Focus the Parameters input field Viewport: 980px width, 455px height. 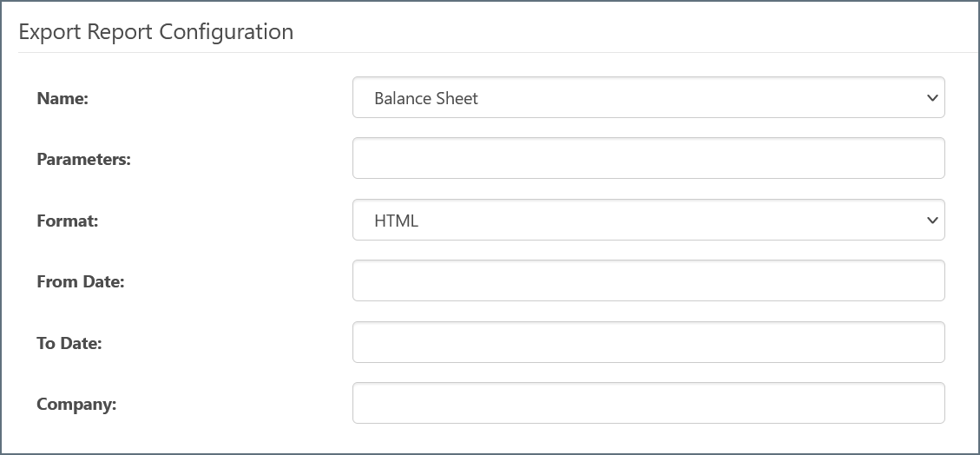(x=648, y=159)
